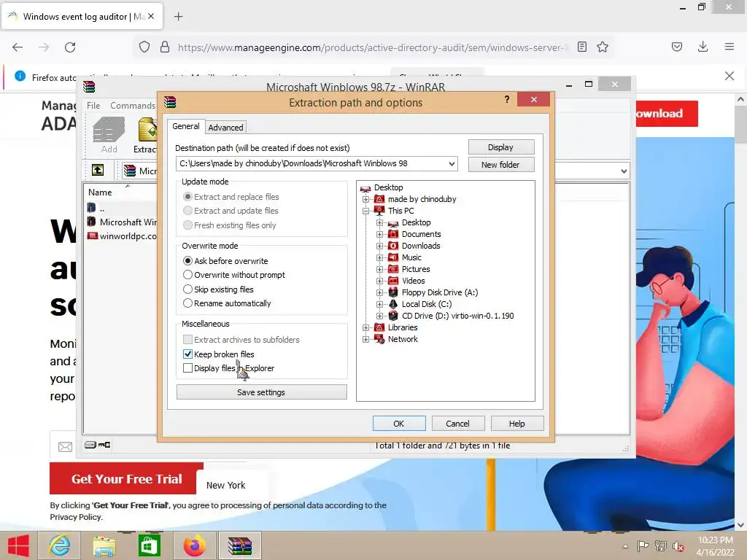Click the Firefox reload page icon

(70, 47)
